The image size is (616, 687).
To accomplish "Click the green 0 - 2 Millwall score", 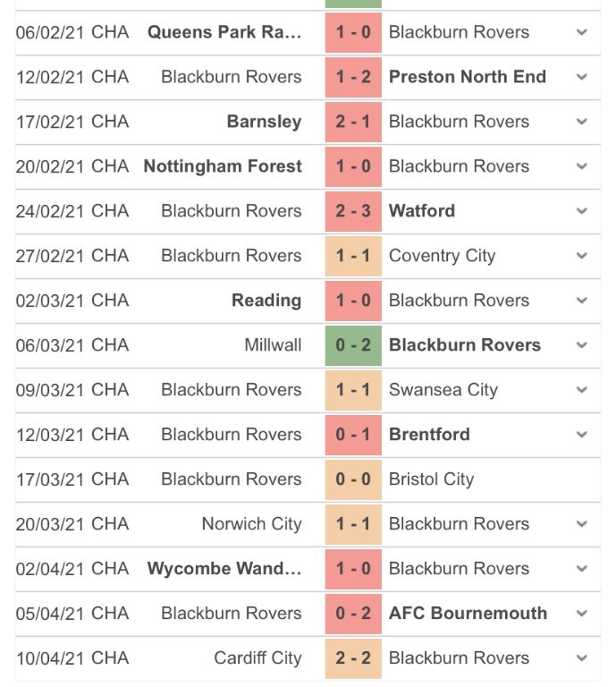I will tap(353, 345).
